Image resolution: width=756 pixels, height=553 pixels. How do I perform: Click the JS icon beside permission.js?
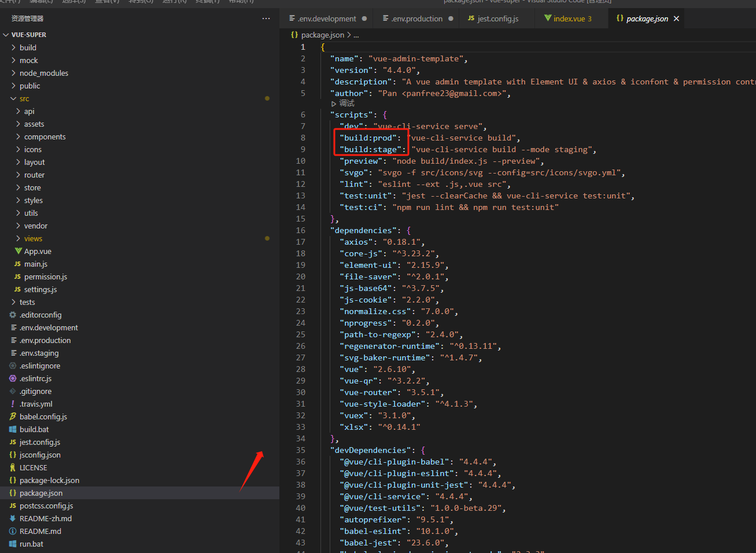point(17,276)
